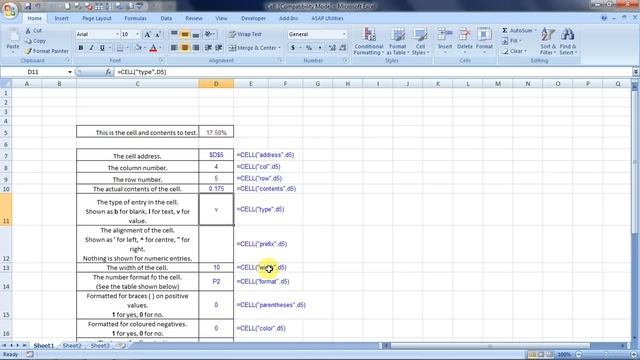Select cell D14 showing P2
Screen dimensions: 640x360
point(216,282)
